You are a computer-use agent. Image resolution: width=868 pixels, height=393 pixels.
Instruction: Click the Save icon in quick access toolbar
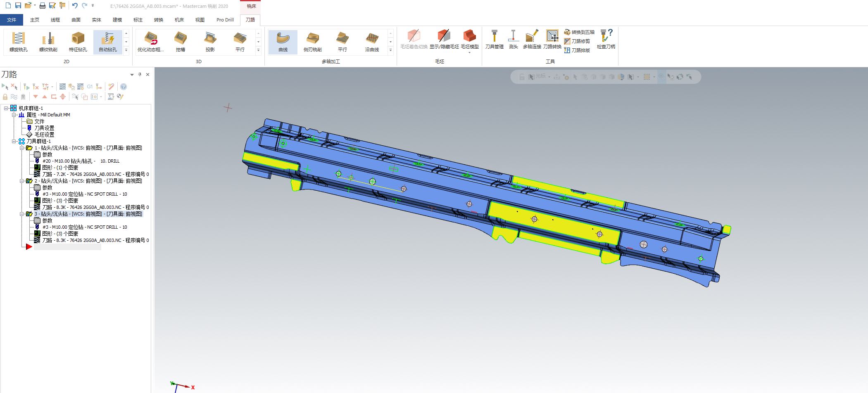(x=18, y=6)
